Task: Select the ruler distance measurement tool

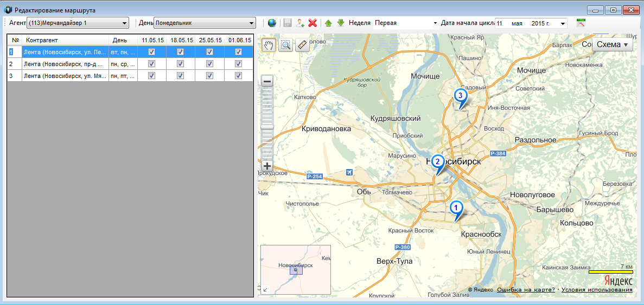Action: (302, 45)
